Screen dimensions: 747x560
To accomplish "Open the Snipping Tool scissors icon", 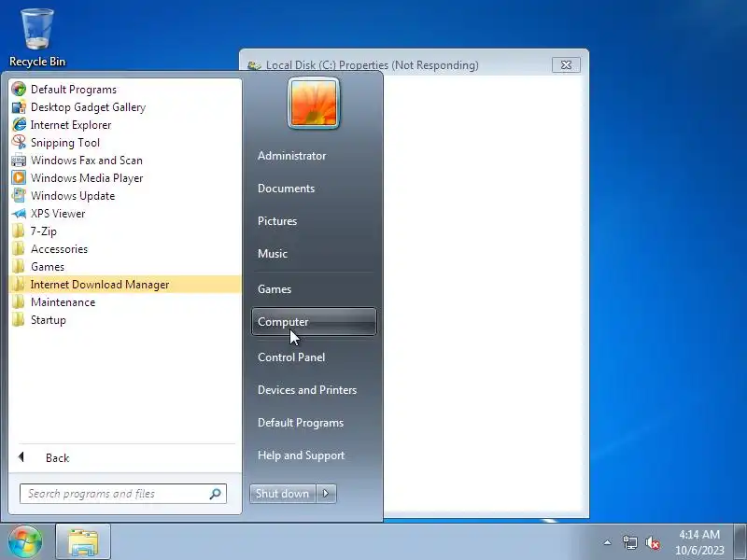I will point(19,143).
